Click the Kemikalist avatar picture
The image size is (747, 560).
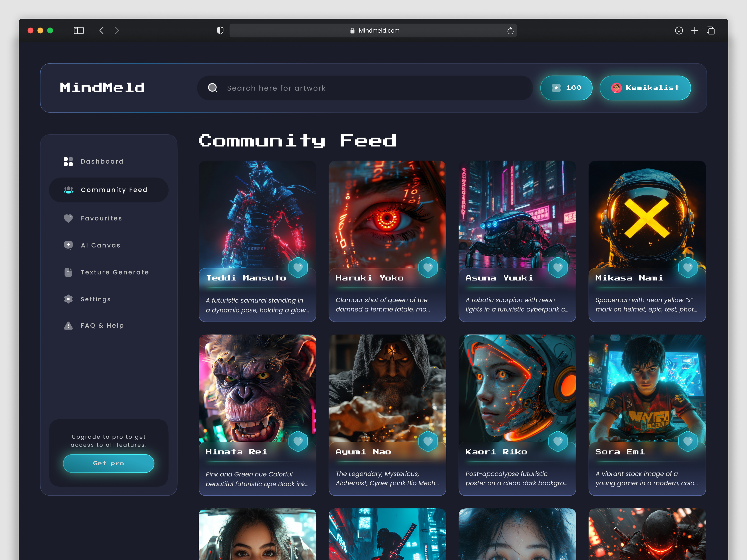coord(616,88)
